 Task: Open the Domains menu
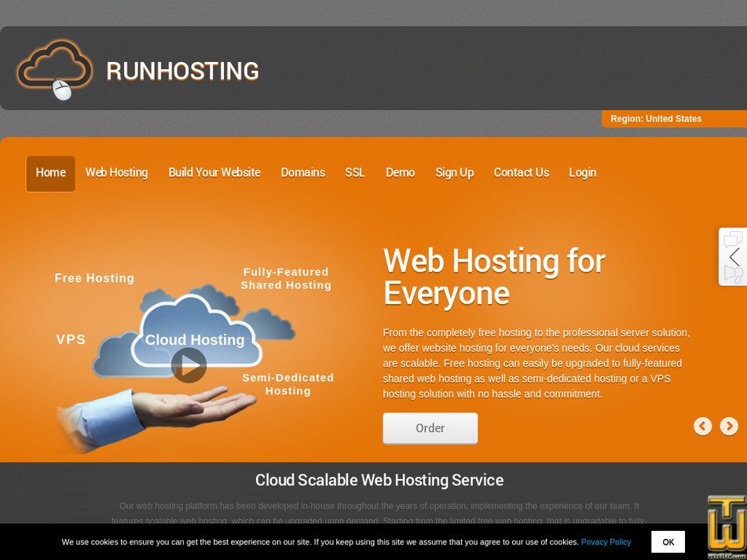(x=302, y=173)
